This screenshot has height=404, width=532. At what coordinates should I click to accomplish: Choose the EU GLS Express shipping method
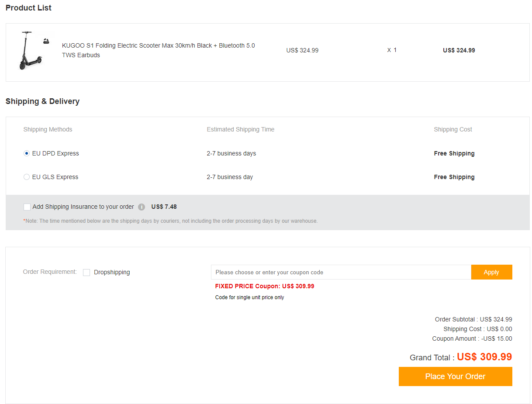(27, 177)
